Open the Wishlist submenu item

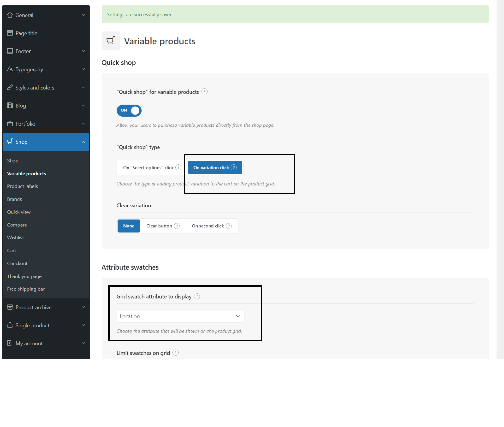click(15, 238)
